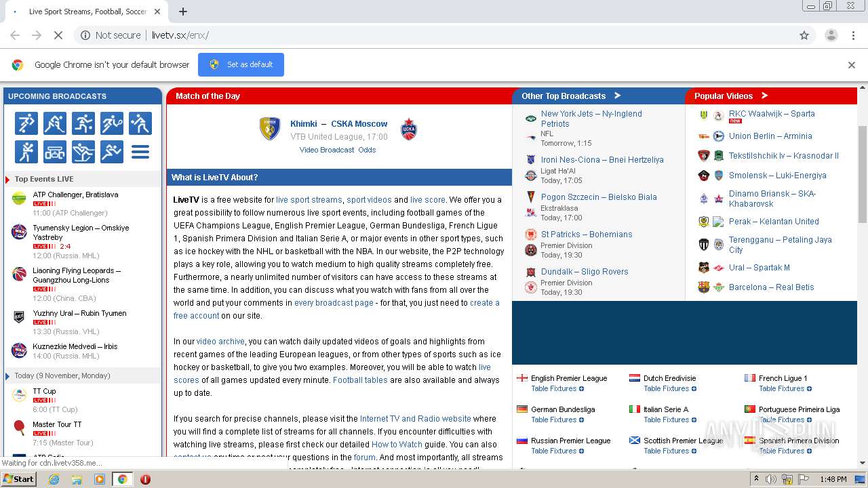The width and height of the screenshot is (868, 488).
Task: Open the Odds link under Match of the Day
Action: point(367,150)
